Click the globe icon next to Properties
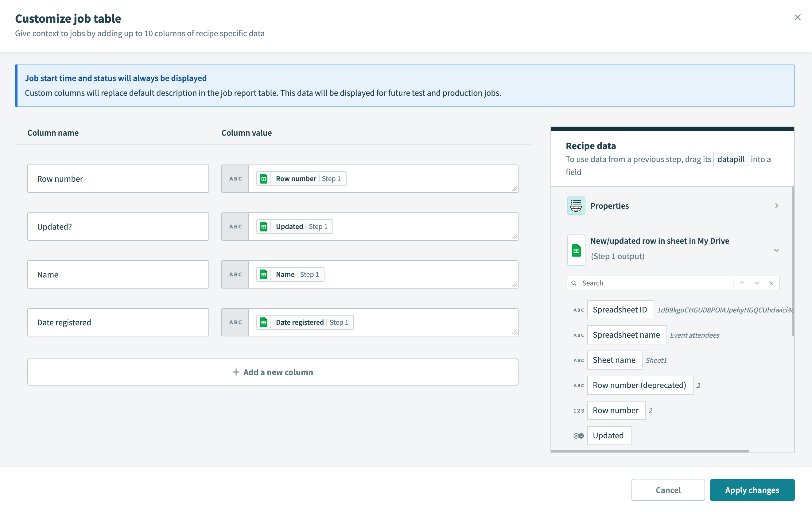 pos(576,206)
